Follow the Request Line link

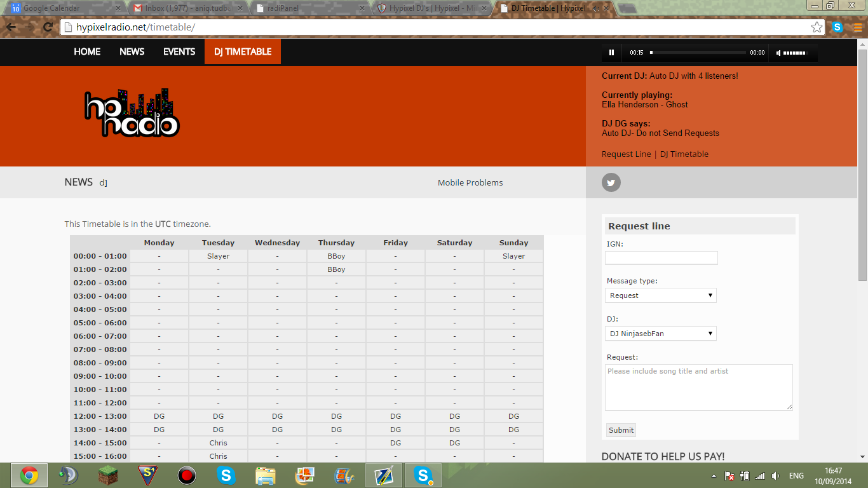pyautogui.click(x=627, y=154)
